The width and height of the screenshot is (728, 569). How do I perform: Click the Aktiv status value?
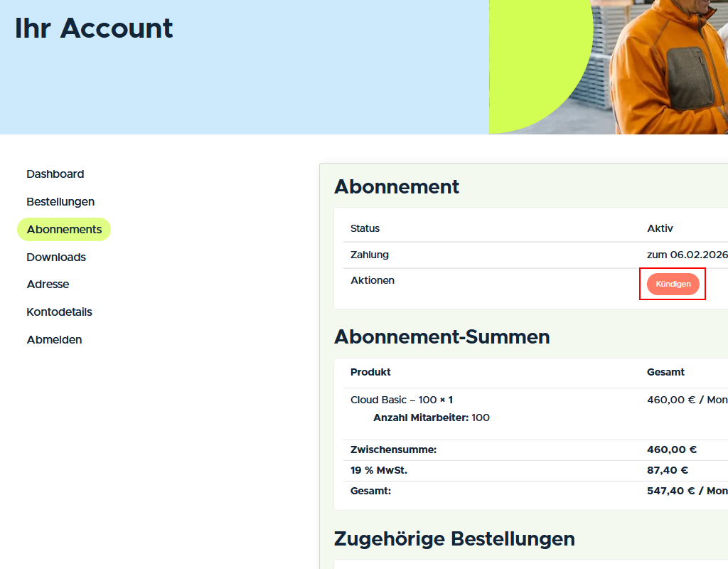(660, 228)
